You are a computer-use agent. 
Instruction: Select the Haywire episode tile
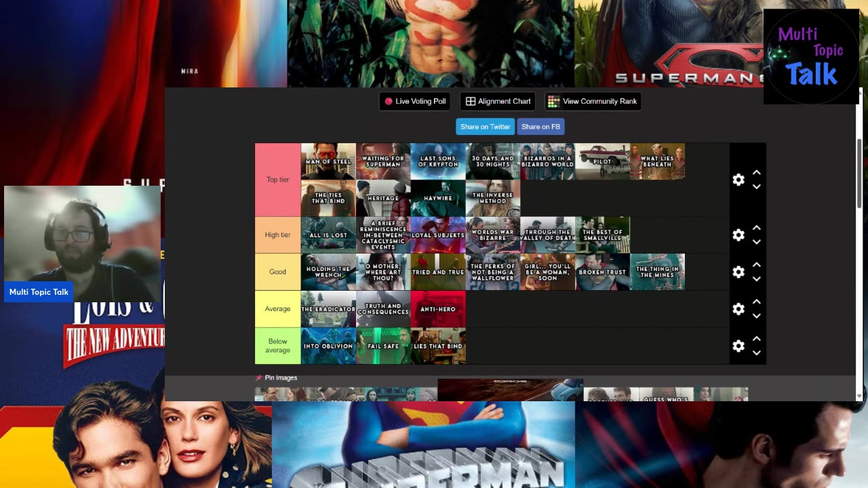438,198
